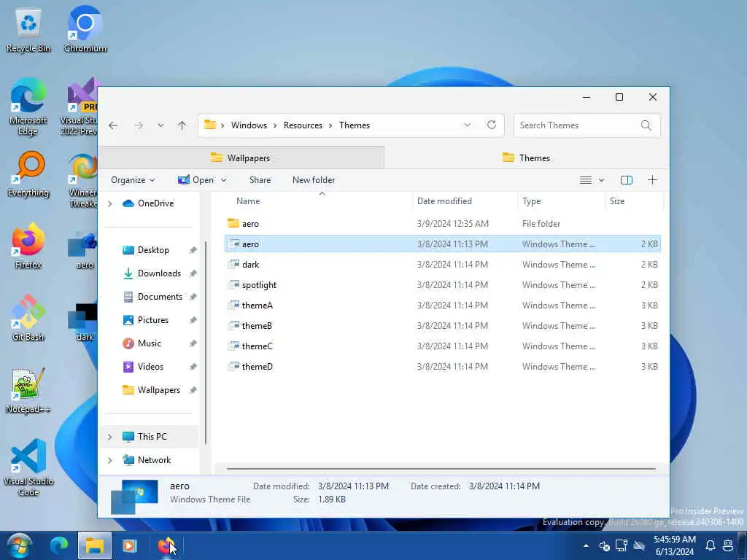Select the themeC file

click(x=443, y=346)
